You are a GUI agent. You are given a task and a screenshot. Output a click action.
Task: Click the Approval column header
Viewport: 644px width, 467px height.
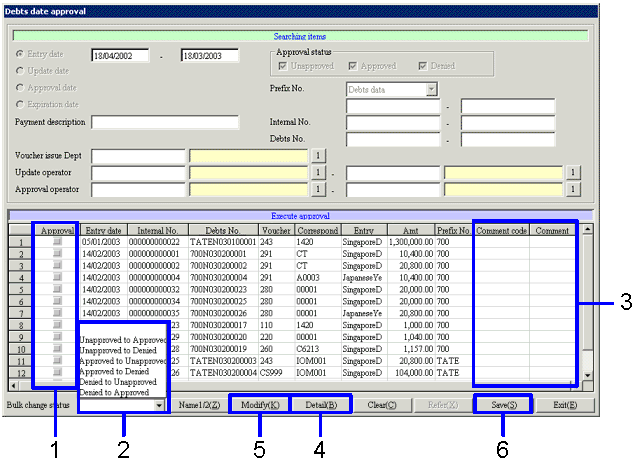pos(57,230)
